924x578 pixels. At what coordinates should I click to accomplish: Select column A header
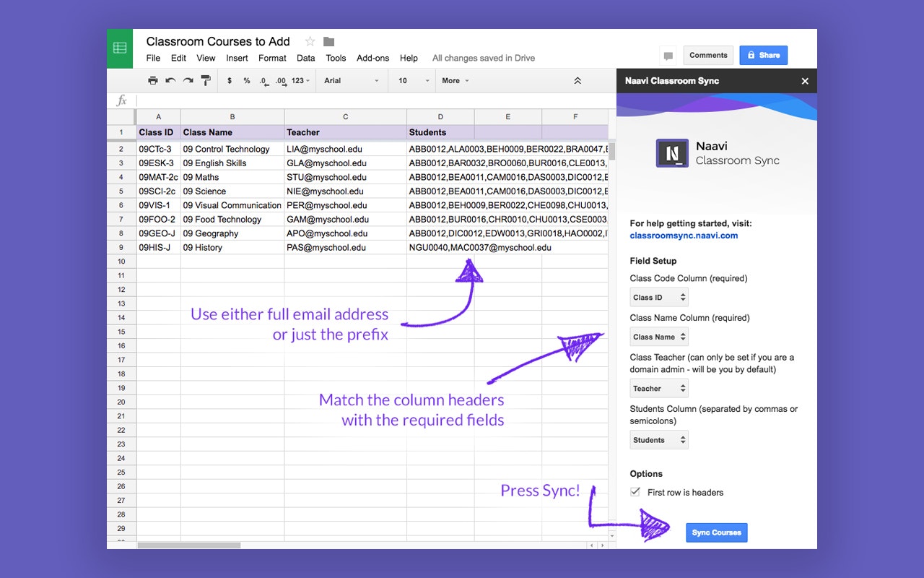pyautogui.click(x=158, y=116)
